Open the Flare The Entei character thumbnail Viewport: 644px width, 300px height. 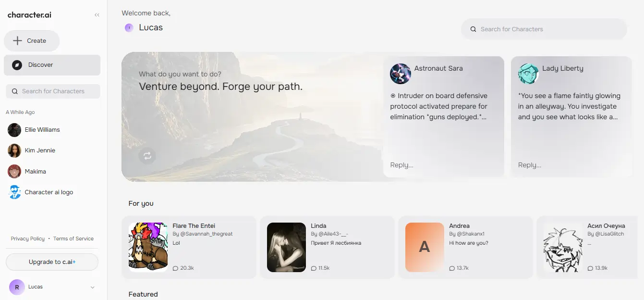pyautogui.click(x=148, y=247)
